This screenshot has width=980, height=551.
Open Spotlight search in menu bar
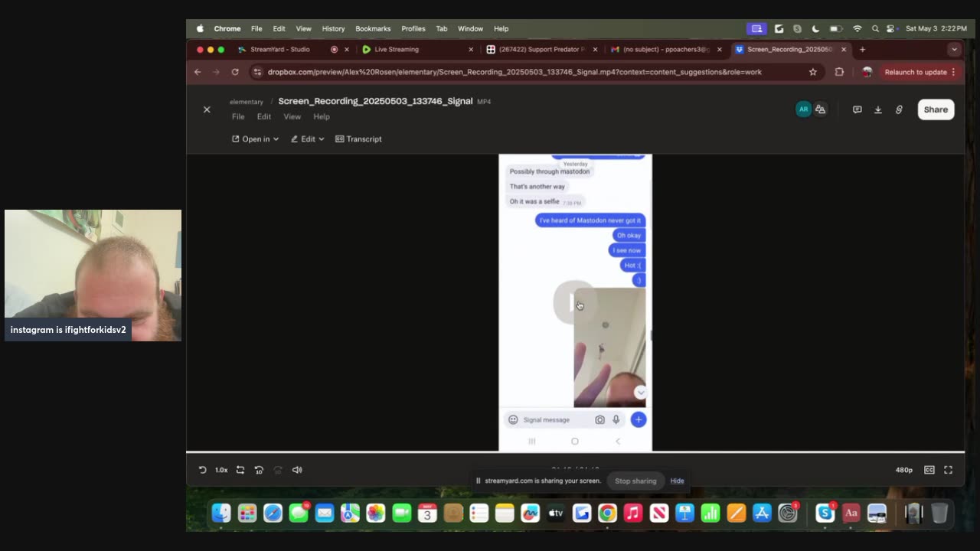click(x=875, y=28)
